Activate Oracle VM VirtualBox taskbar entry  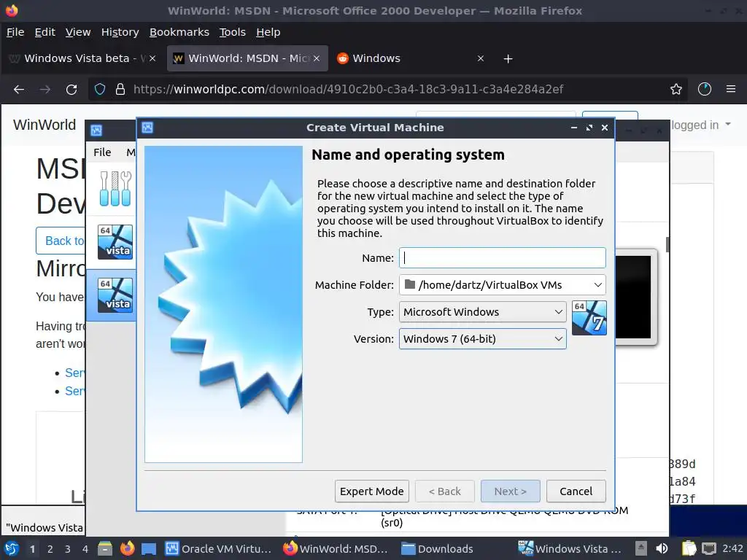coord(219,548)
